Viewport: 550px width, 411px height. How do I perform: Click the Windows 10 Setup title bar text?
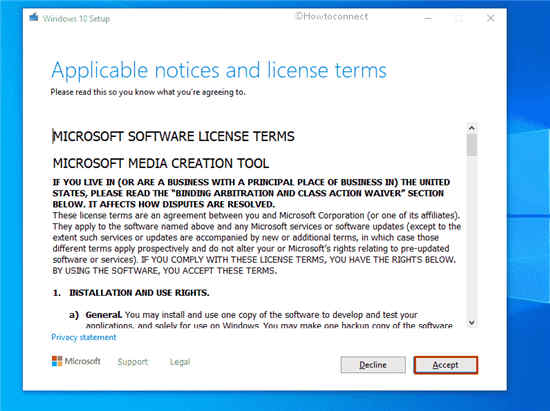tap(76, 19)
